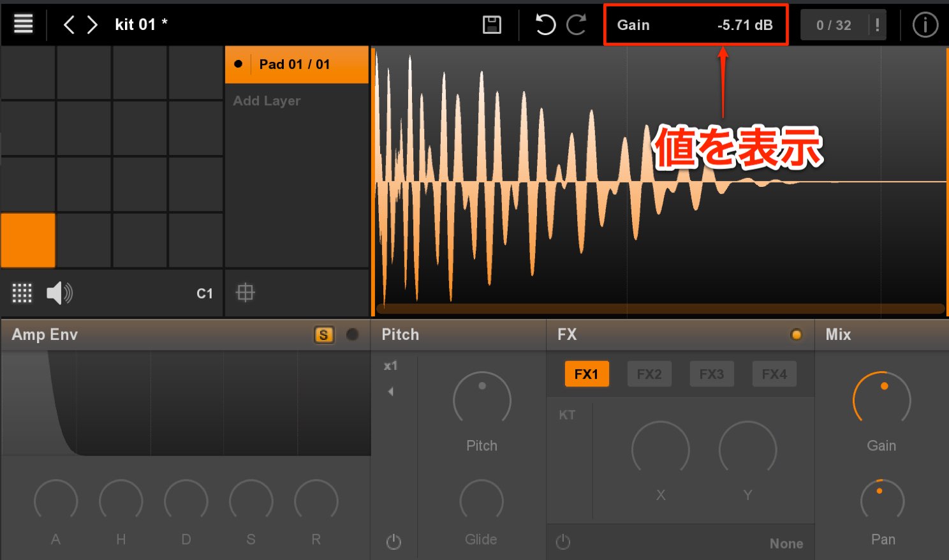Select the orange highlighted pad
The image size is (949, 560).
[x=28, y=240]
